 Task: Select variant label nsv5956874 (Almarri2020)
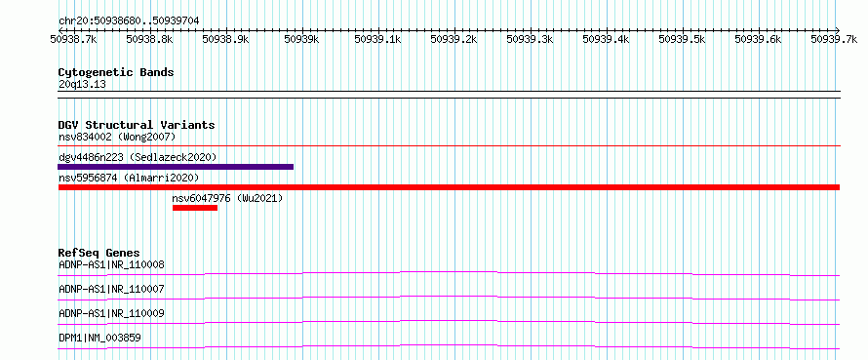tap(129, 178)
